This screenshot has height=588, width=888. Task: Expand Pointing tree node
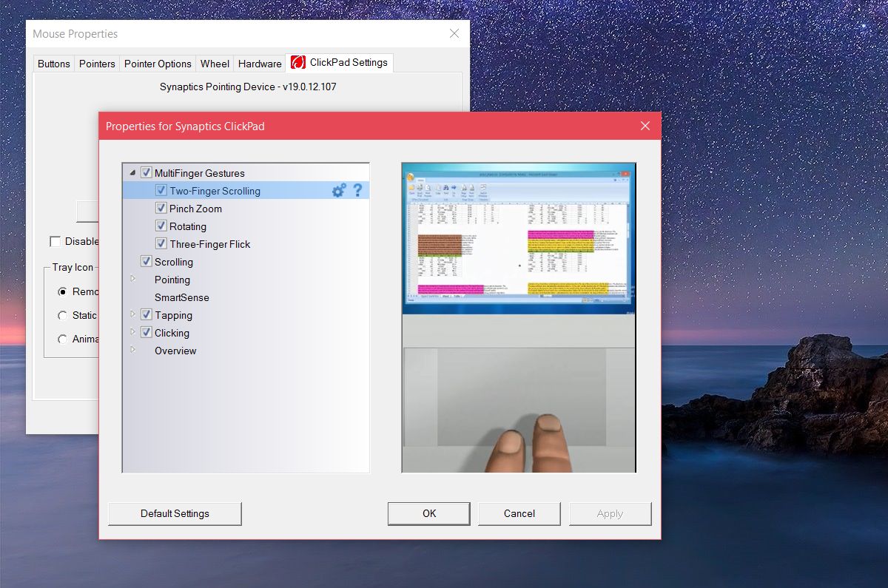pyautogui.click(x=133, y=279)
